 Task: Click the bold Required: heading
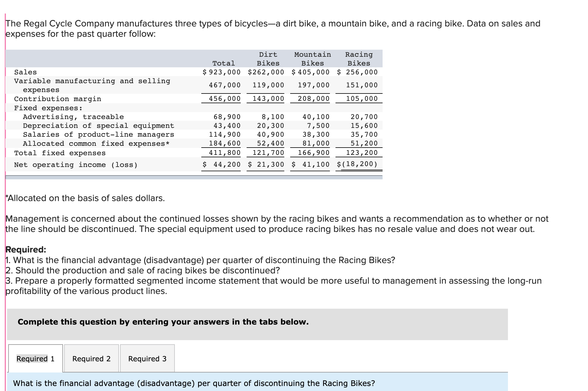[26, 250]
